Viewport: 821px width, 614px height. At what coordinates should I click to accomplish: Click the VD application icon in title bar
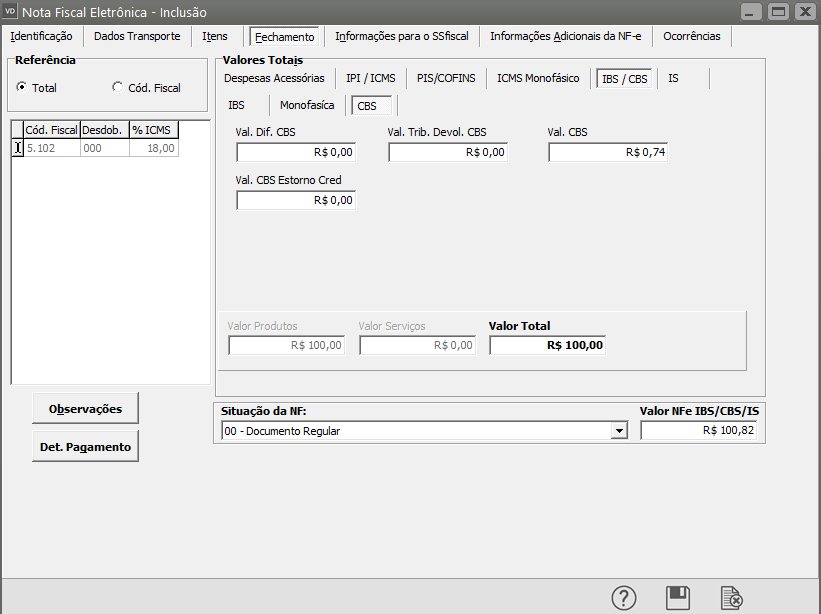[12, 12]
